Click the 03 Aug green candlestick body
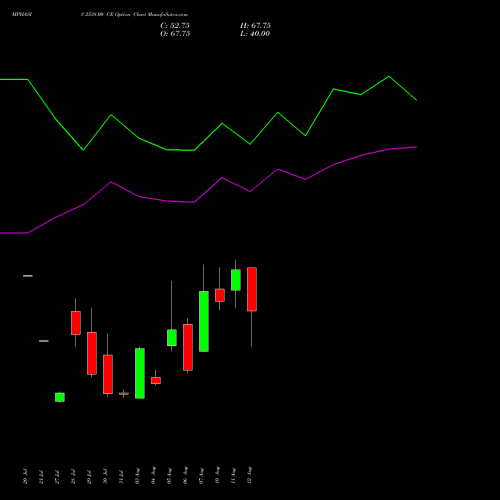Viewport: 500px width, 500px height. 140,373
